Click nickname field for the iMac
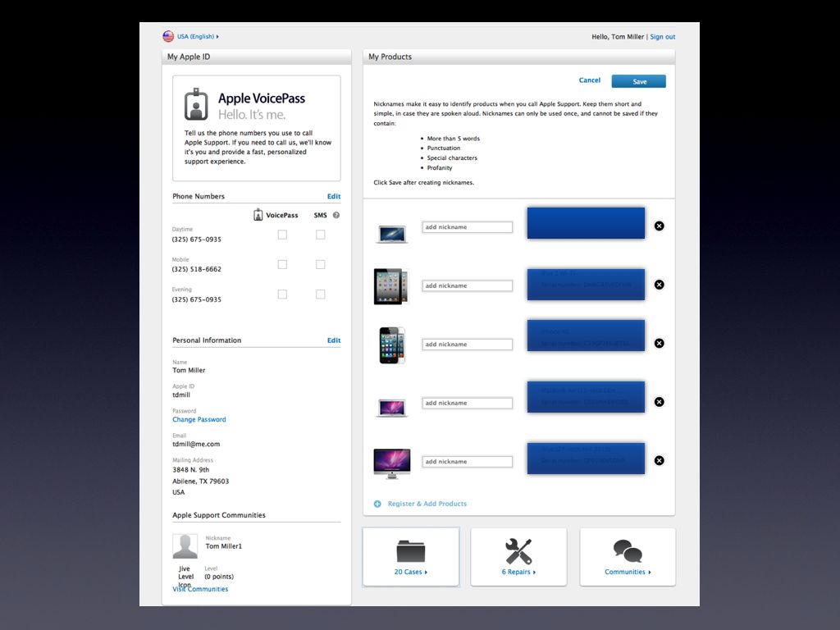 click(x=467, y=461)
